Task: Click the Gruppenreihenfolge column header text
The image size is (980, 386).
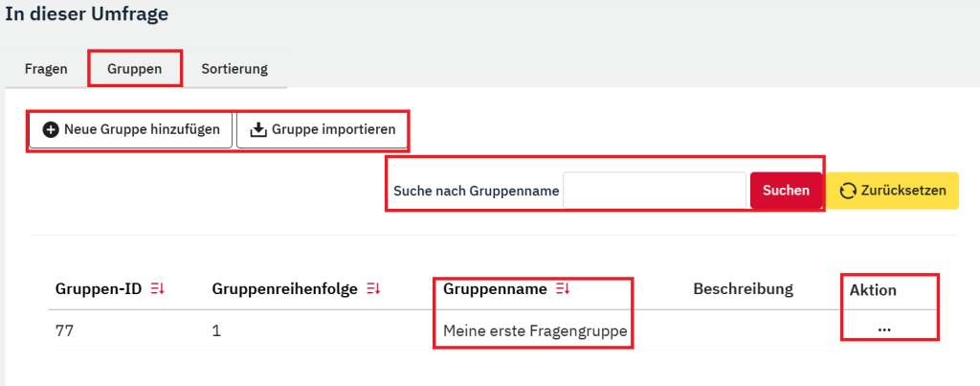Action: (x=285, y=289)
